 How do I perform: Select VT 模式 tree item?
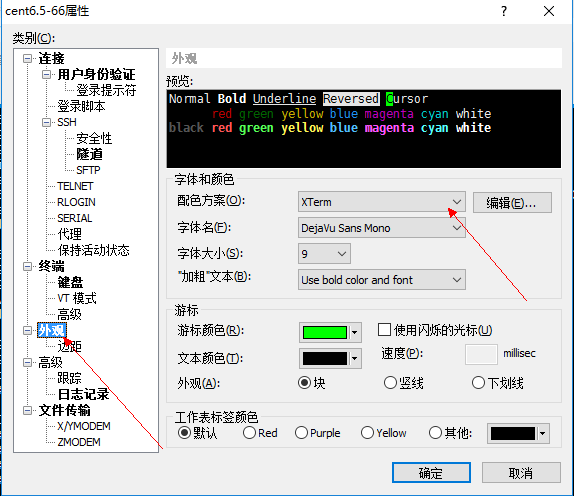pyautogui.click(x=77, y=299)
